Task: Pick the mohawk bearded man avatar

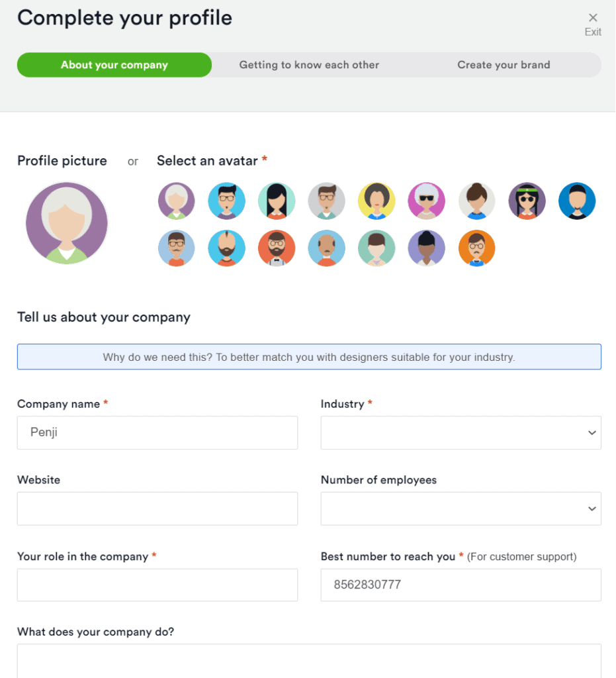Action: pos(226,248)
